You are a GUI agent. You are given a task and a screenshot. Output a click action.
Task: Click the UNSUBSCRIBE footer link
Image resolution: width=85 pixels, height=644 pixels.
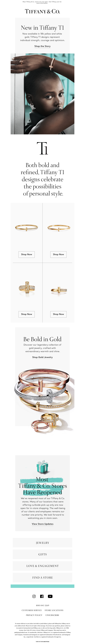pyautogui.click(x=52, y=615)
